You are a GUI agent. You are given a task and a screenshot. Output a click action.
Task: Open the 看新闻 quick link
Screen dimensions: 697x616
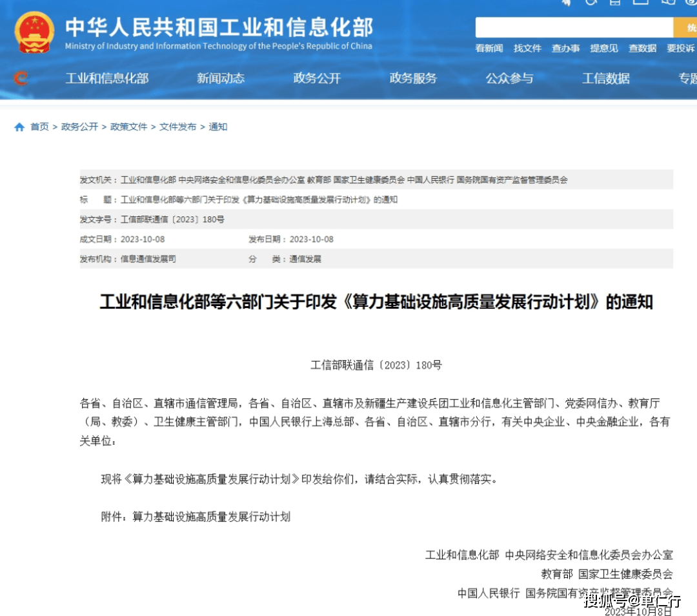pos(489,48)
